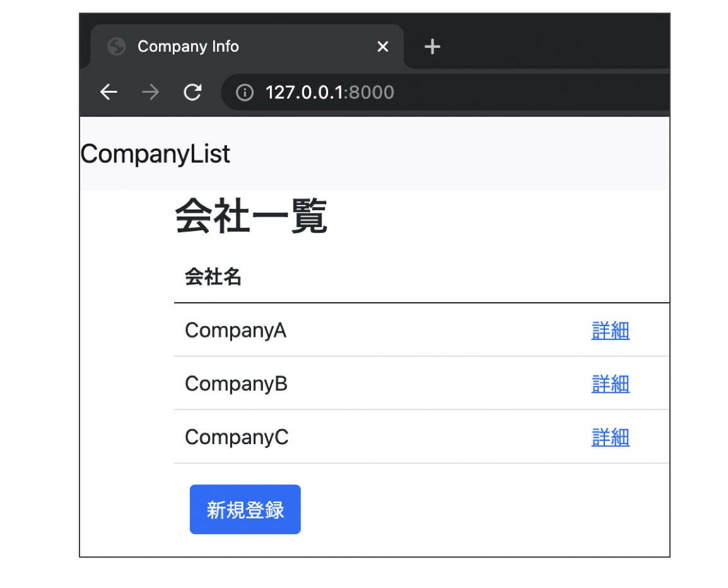This screenshot has width=728, height=588.
Task: Open 詳細 details for CompanyC
Action: 610,437
